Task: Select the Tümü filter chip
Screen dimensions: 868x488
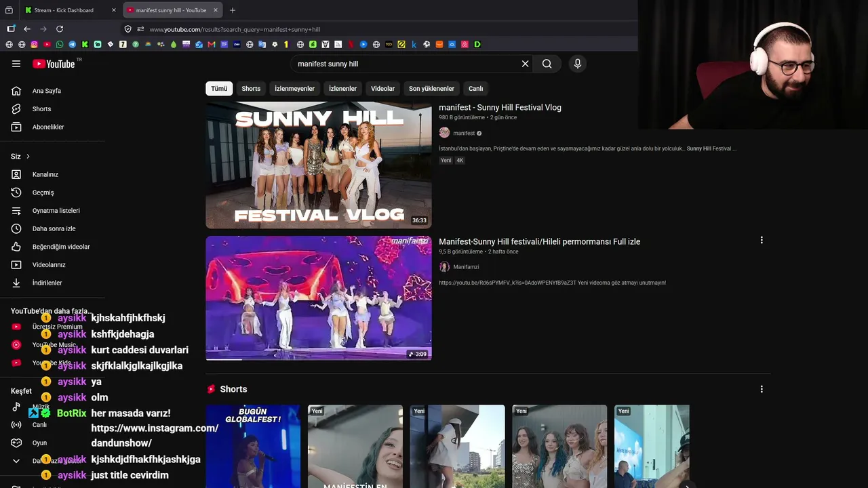Action: pyautogui.click(x=219, y=89)
